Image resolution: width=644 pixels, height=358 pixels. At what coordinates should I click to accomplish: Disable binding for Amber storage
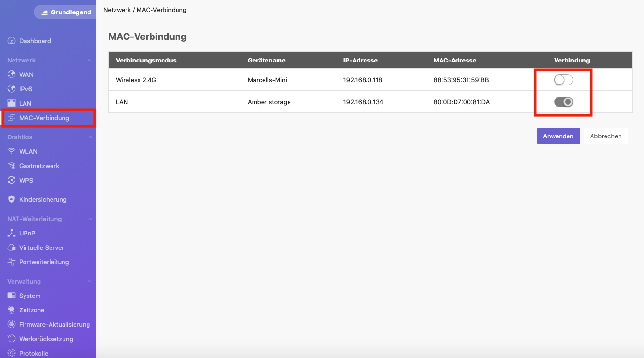(x=564, y=102)
